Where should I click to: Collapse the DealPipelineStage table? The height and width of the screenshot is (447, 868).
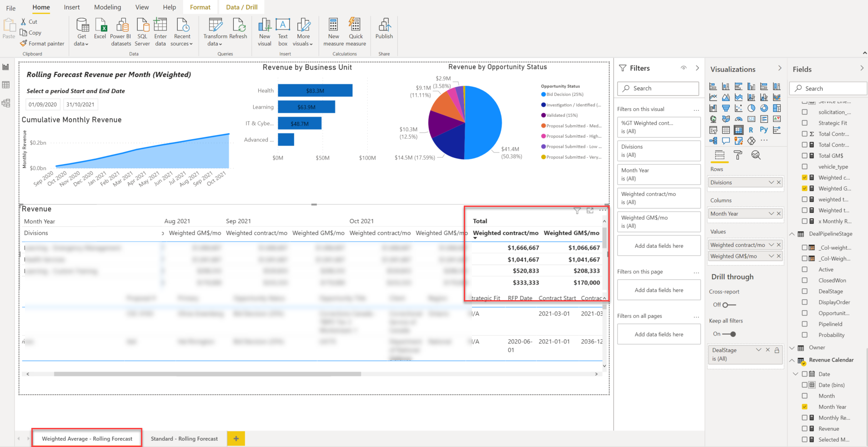point(792,234)
